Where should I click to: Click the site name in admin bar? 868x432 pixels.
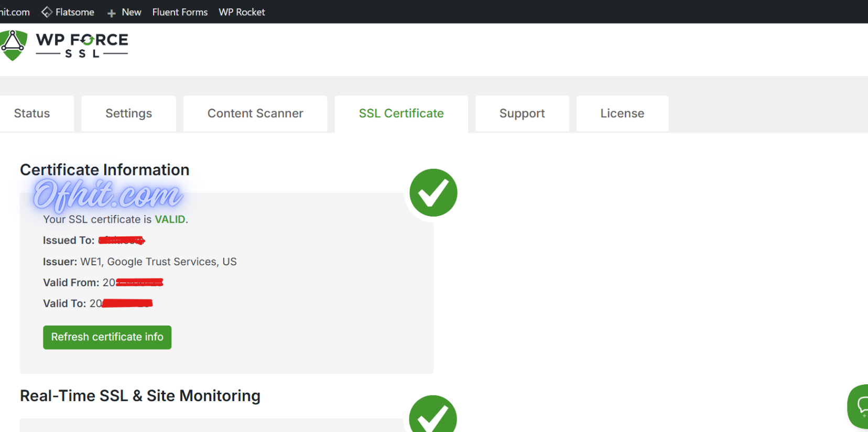[15, 12]
